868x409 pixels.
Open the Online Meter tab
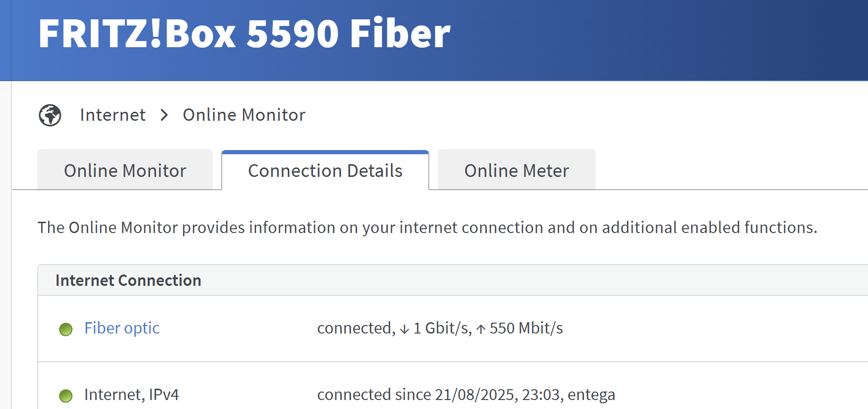[x=517, y=170]
